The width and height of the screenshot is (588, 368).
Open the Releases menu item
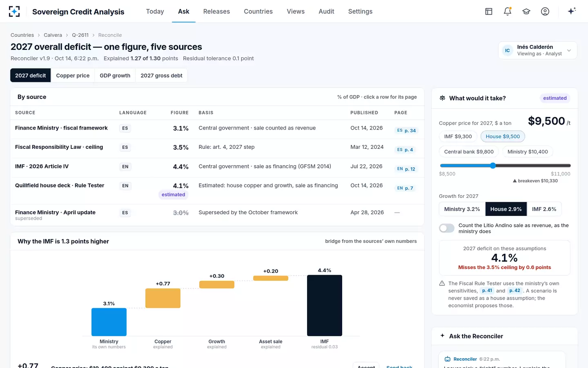tap(216, 11)
